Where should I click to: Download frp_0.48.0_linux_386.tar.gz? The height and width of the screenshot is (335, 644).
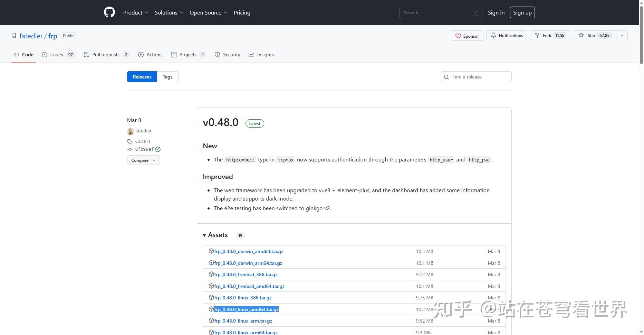pos(243,298)
